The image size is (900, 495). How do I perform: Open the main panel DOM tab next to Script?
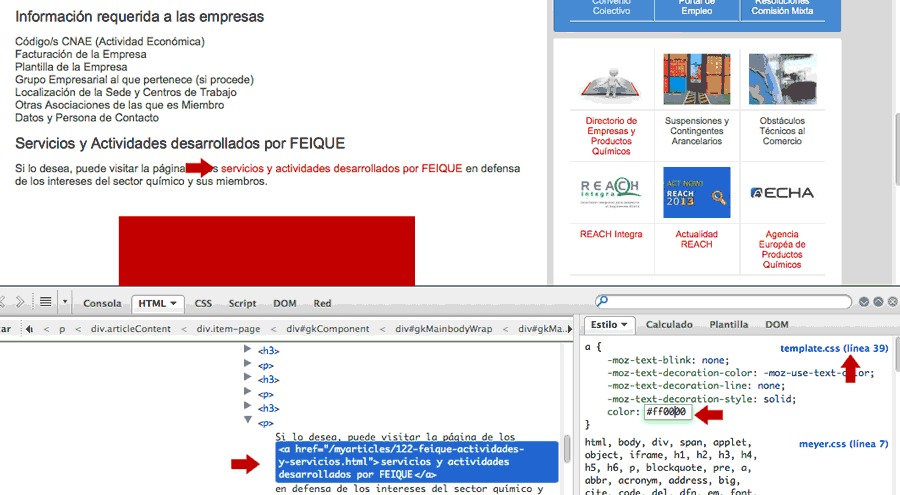(x=285, y=304)
